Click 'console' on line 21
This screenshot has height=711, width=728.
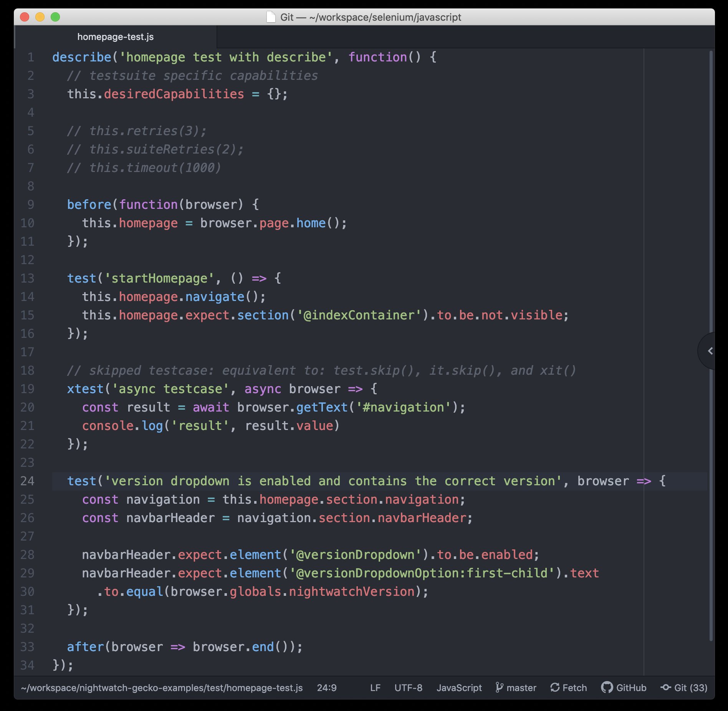tap(108, 426)
